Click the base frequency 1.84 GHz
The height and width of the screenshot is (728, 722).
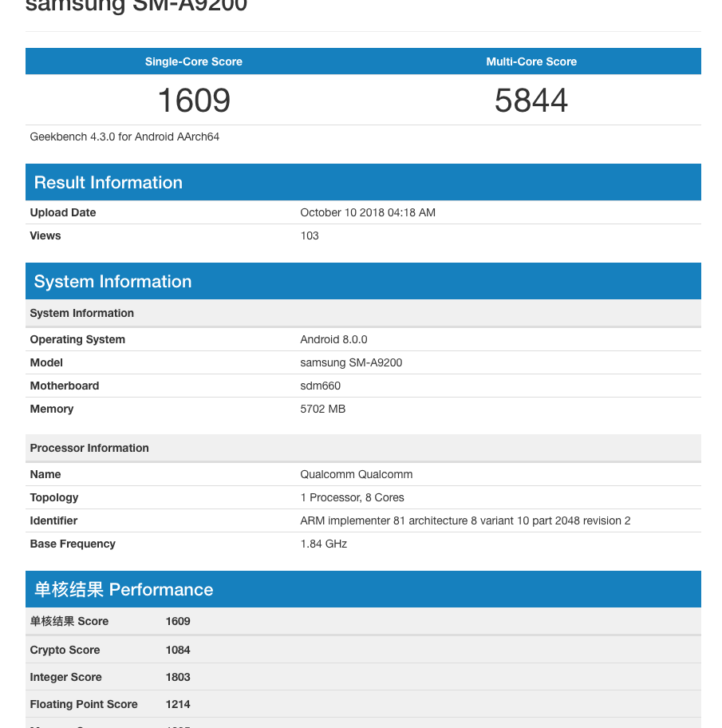pos(324,544)
